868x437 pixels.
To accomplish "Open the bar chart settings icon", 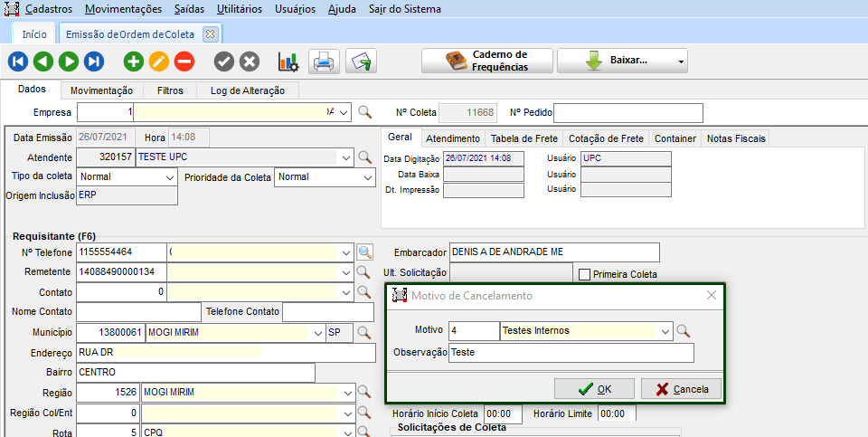I will [x=288, y=62].
